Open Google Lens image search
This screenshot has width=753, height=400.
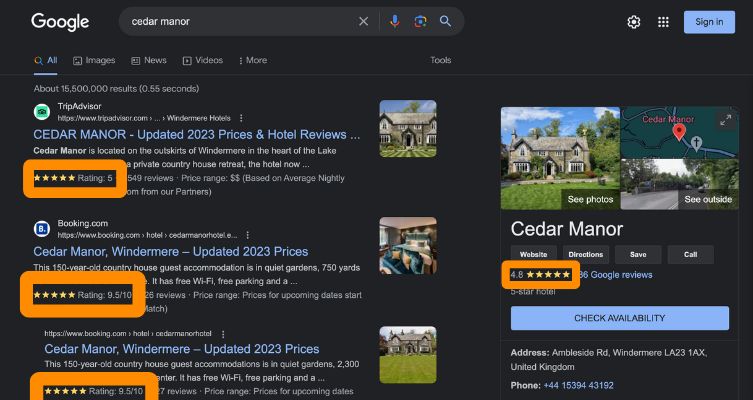pyautogui.click(x=420, y=22)
